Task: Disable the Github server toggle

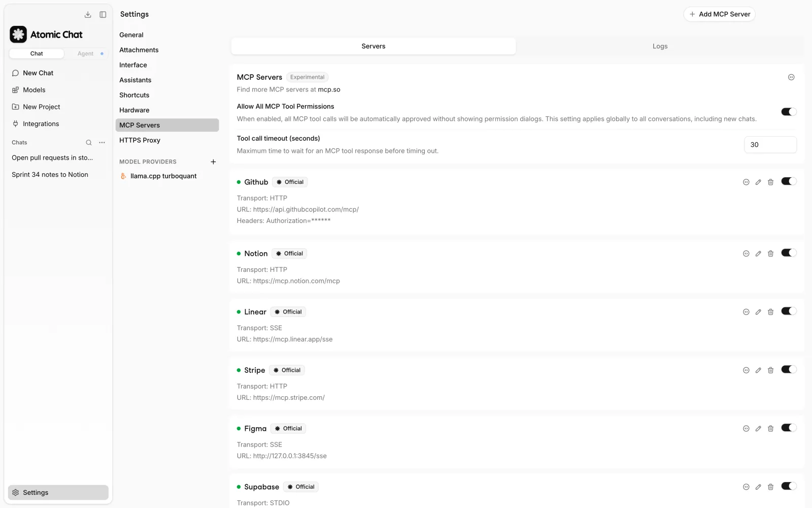Action: coord(789,181)
